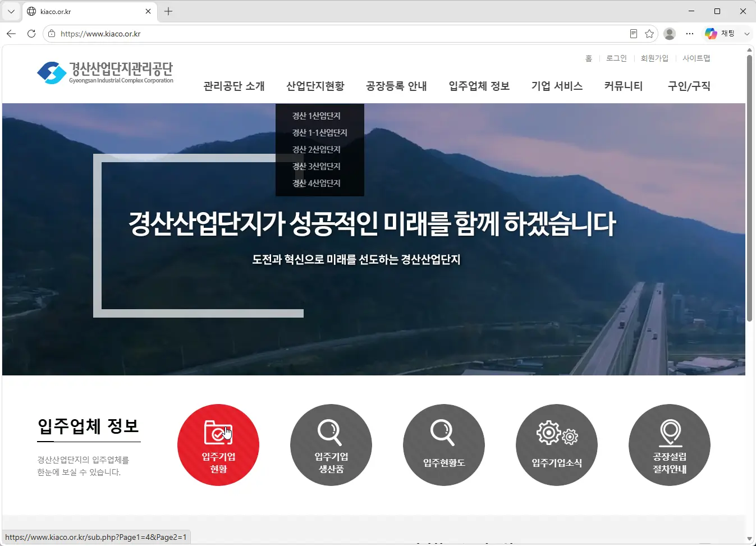Open the browser profile avatar icon
Image resolution: width=756 pixels, height=546 pixels.
pos(670,34)
